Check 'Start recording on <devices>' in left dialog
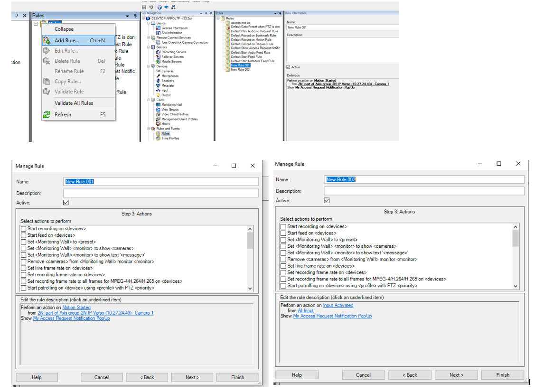 [x=24, y=229]
